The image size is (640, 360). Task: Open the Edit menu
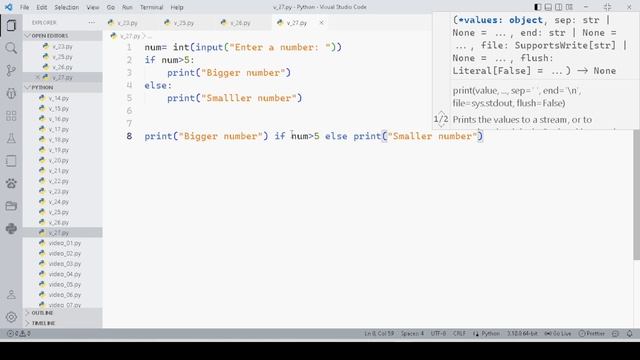[42, 7]
